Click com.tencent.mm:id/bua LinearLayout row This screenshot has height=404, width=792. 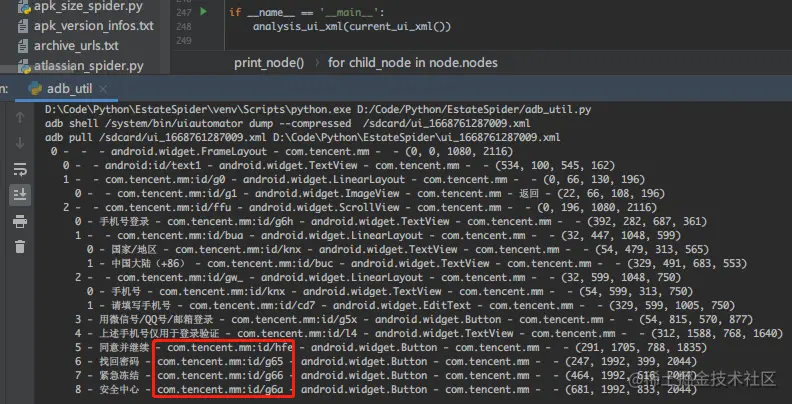[378, 235]
